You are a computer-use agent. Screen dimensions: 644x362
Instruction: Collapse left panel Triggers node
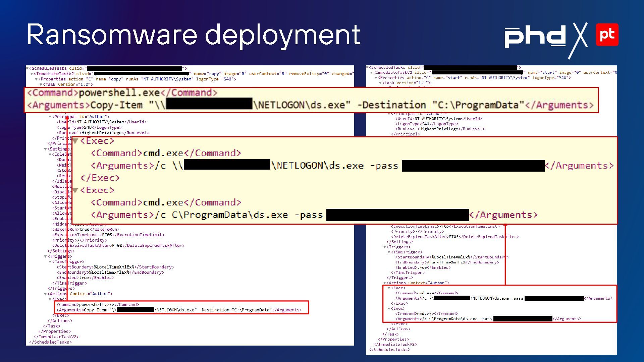45,256
